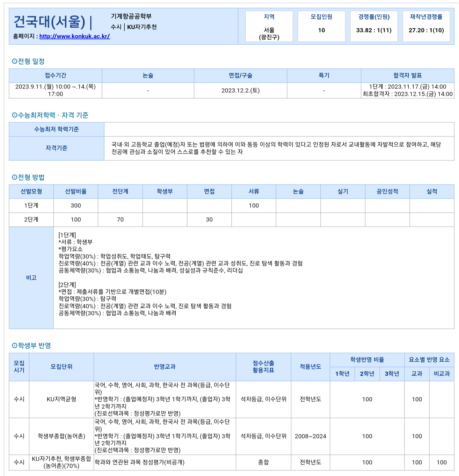Click the 건국대(서울) university title
The height and width of the screenshot is (476, 459).
(x=49, y=22)
